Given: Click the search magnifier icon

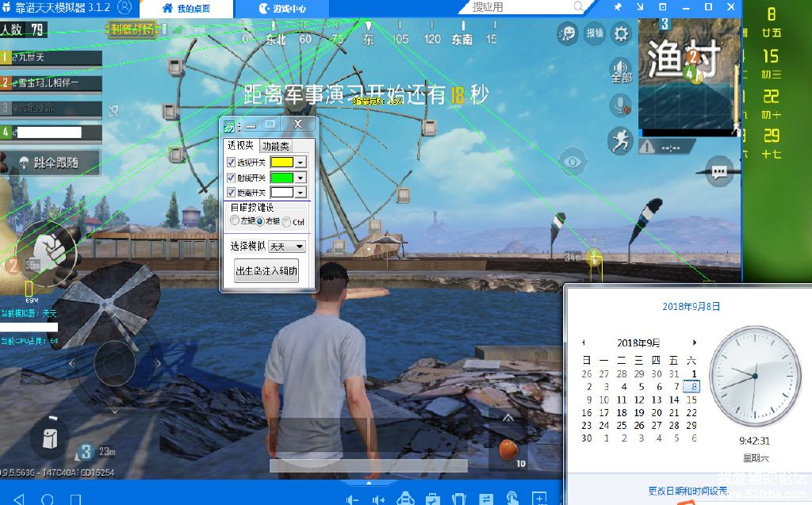Looking at the screenshot, I should [580, 6].
